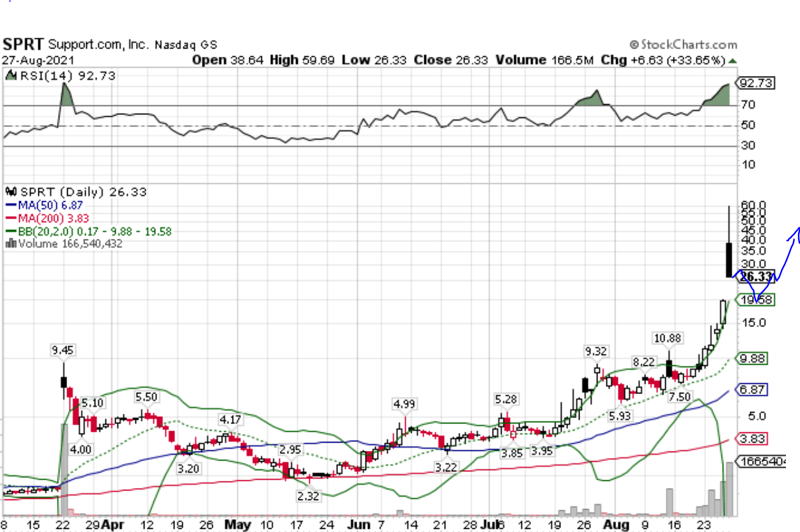Screen dimensions: 800x532
Task: Click the 6.87 MA(50) axis label
Action: pos(753,389)
